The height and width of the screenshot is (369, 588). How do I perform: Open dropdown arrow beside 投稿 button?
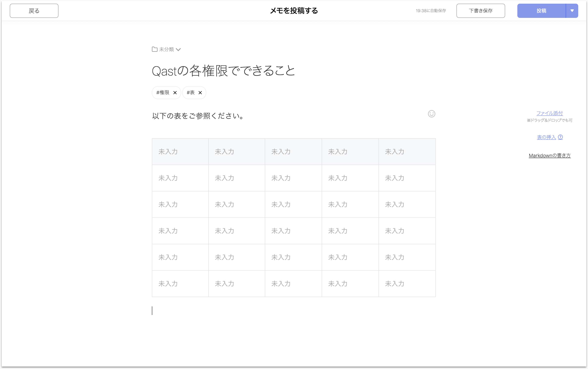572,11
